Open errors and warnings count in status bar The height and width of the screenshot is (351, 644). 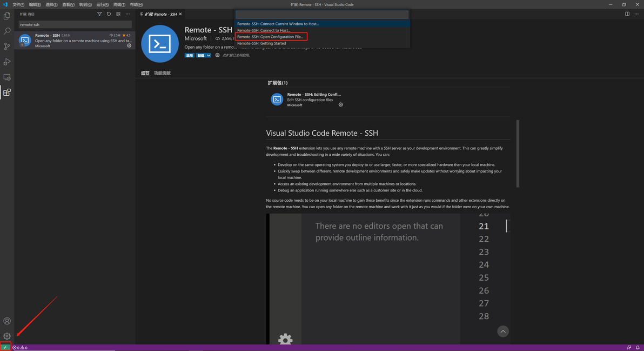pos(19,348)
